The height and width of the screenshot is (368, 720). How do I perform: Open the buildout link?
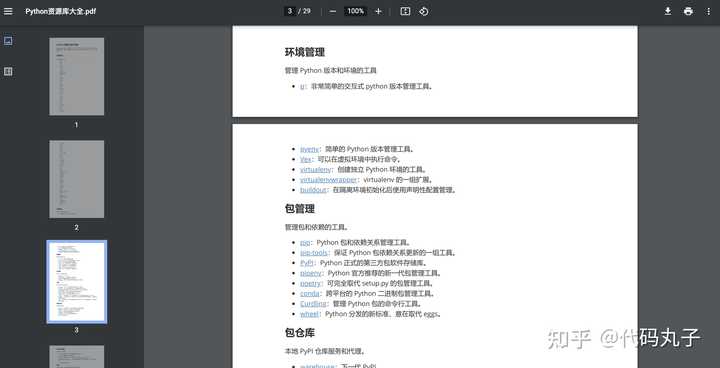(313, 190)
